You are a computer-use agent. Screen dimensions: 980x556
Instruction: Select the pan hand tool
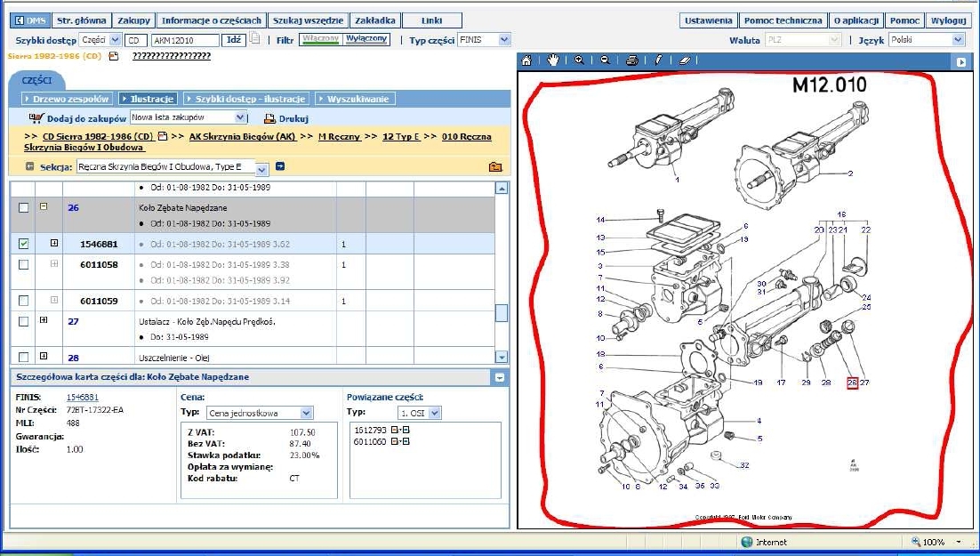(x=553, y=60)
